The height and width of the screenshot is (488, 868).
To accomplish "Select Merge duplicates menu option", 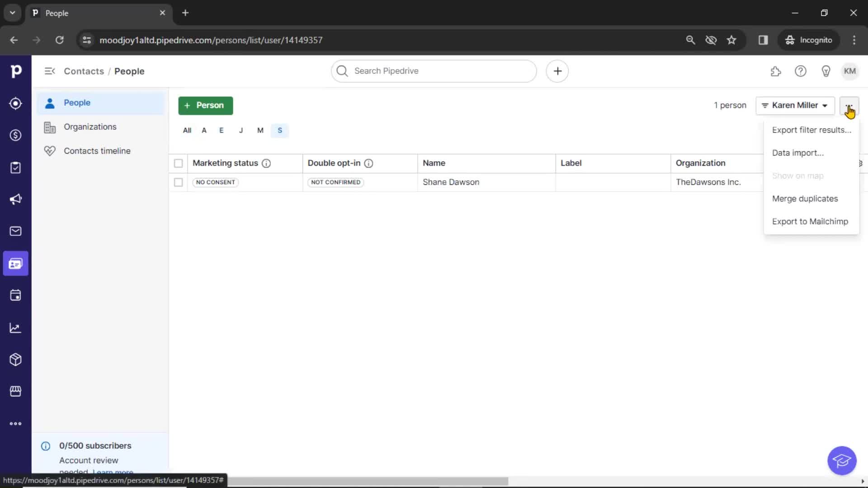I will (805, 198).
